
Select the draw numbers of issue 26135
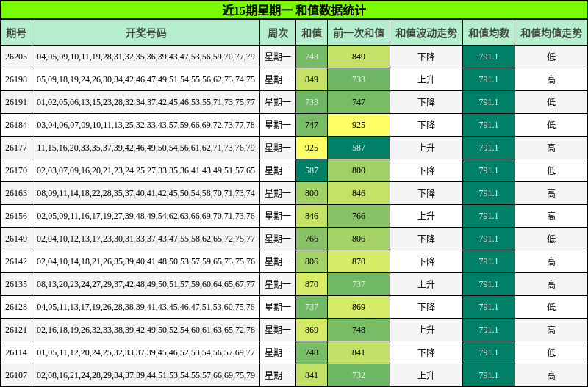146,284
